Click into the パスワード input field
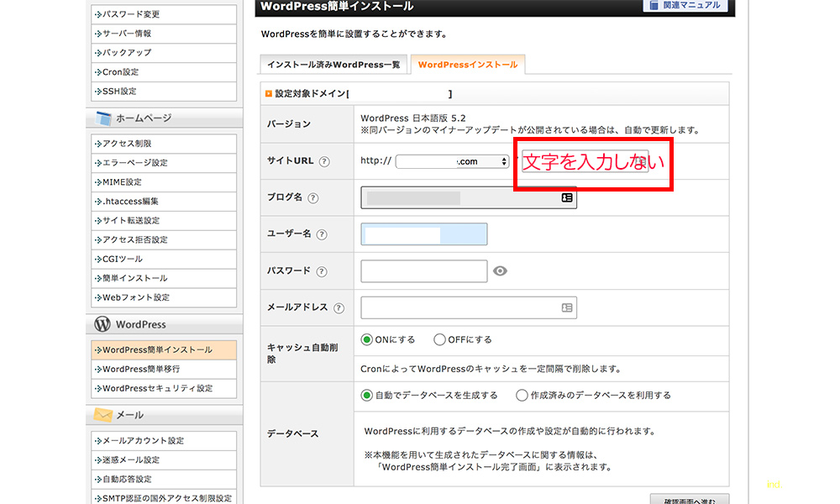 click(x=424, y=271)
